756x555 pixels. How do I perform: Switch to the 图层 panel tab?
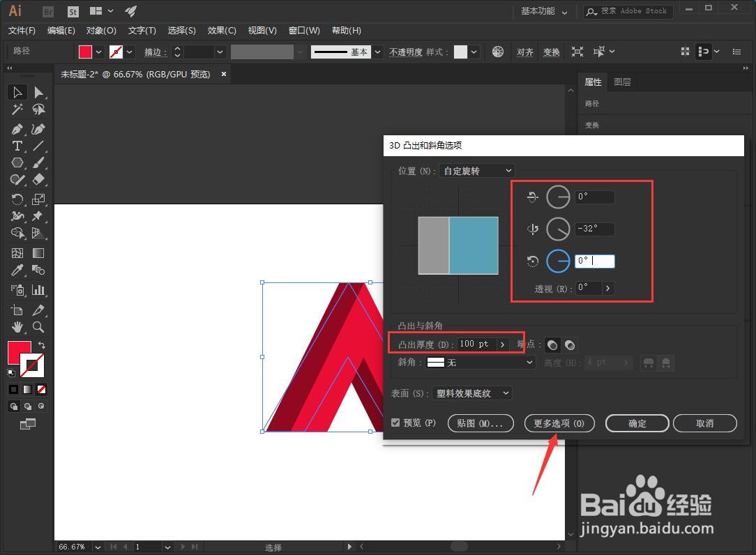tap(622, 82)
